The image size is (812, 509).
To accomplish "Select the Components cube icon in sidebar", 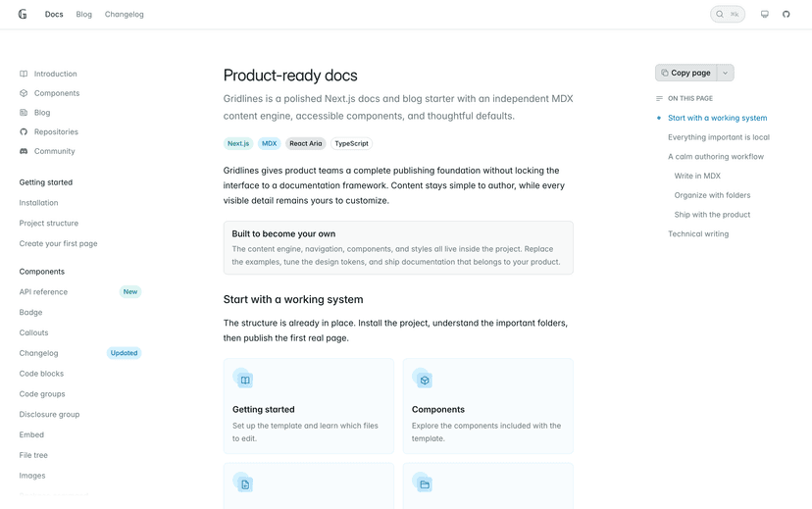I will [24, 93].
